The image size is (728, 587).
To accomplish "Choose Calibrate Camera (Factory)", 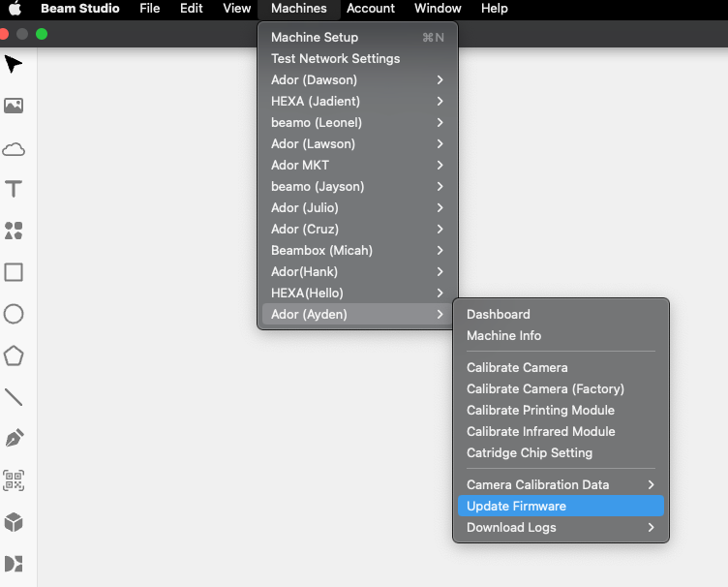I will point(561,389).
